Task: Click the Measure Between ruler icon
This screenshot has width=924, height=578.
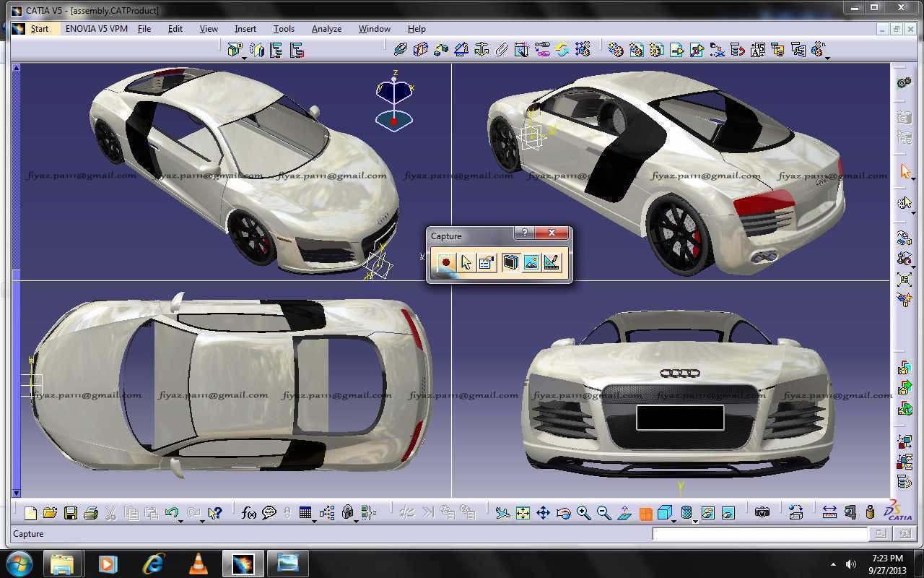Action: point(829,512)
